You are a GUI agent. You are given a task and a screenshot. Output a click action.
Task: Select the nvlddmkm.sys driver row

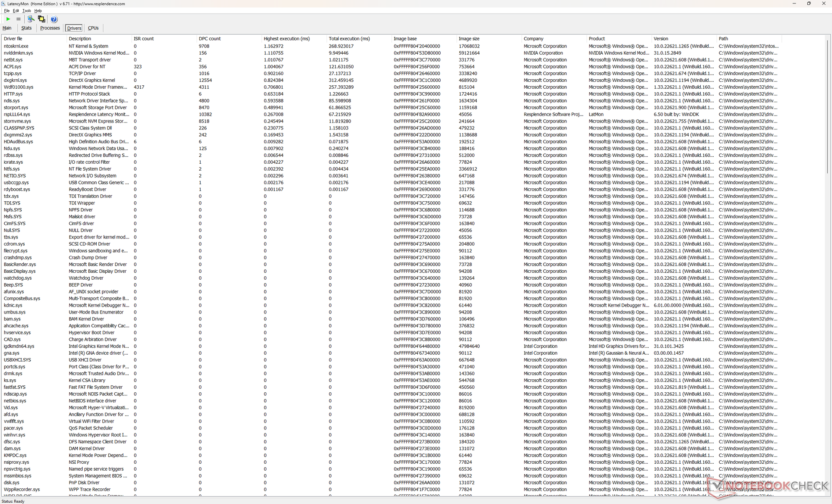click(x=18, y=53)
